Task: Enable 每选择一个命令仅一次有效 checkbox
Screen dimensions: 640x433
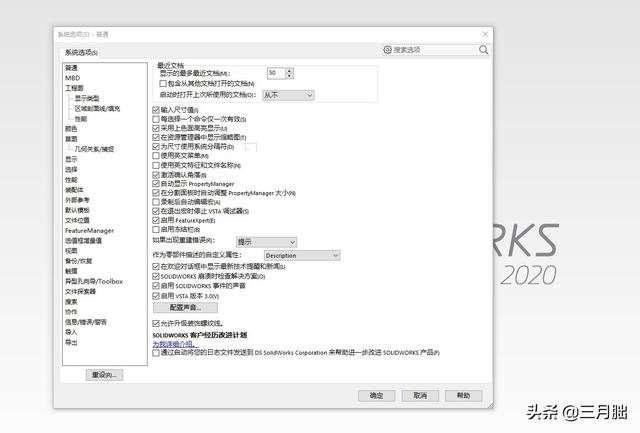Action: (156, 119)
